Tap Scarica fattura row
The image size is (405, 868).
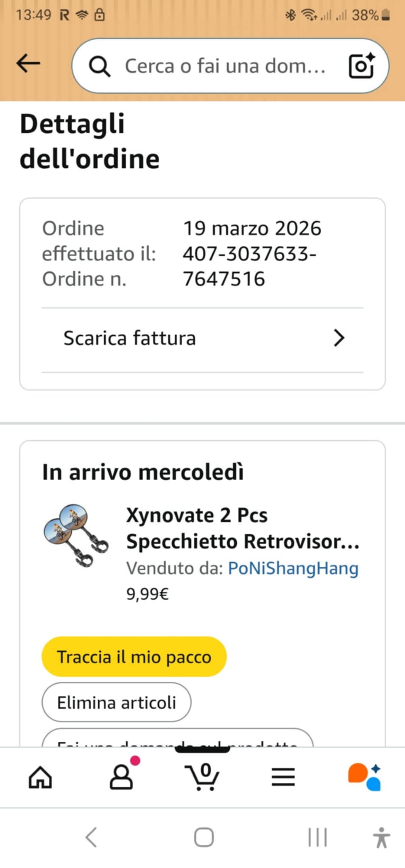(170, 339)
